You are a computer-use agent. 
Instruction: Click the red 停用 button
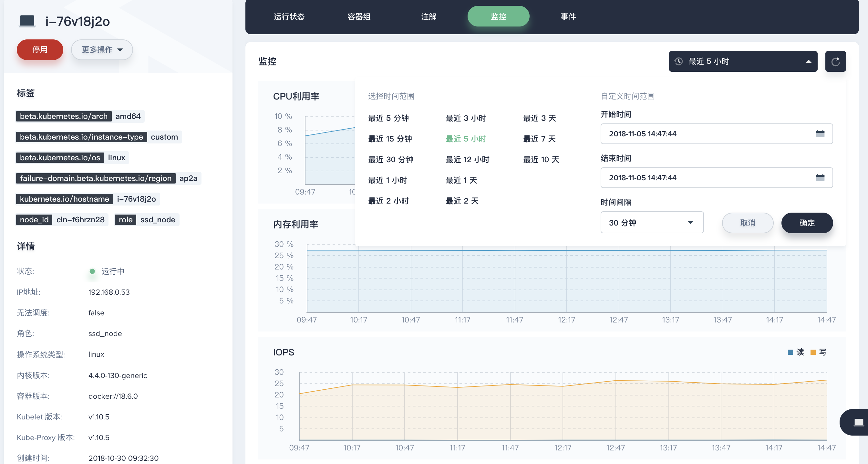[40, 49]
